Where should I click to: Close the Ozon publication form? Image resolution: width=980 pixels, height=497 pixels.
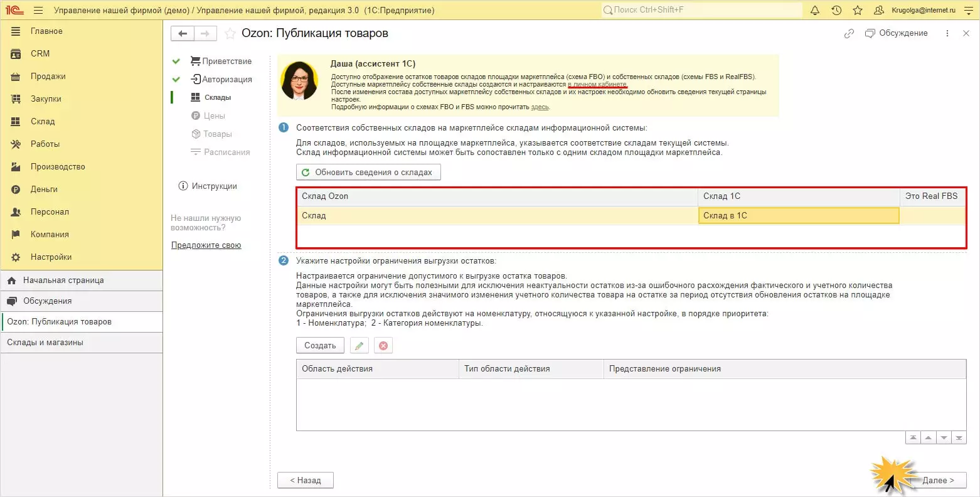click(x=966, y=33)
